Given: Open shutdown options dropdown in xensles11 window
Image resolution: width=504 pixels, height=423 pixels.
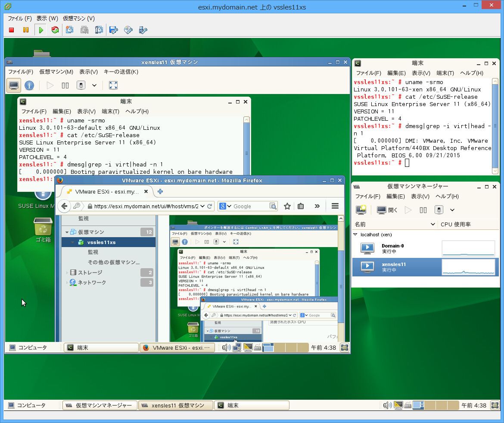Looking at the screenshot, I should pos(94,85).
